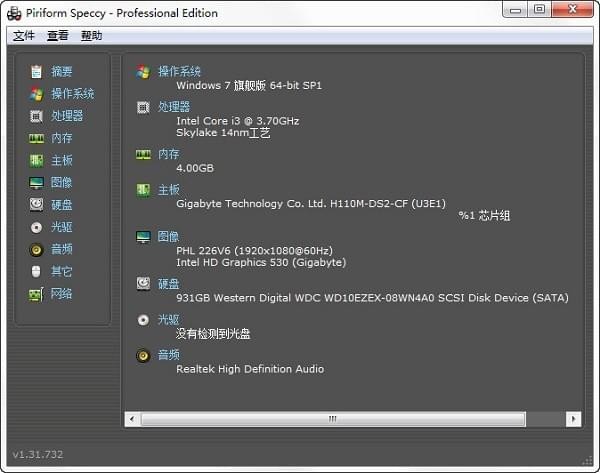This screenshot has height=473, width=600.
Task: Click the 内存 RAM icon in sidebar
Action: click(36, 138)
